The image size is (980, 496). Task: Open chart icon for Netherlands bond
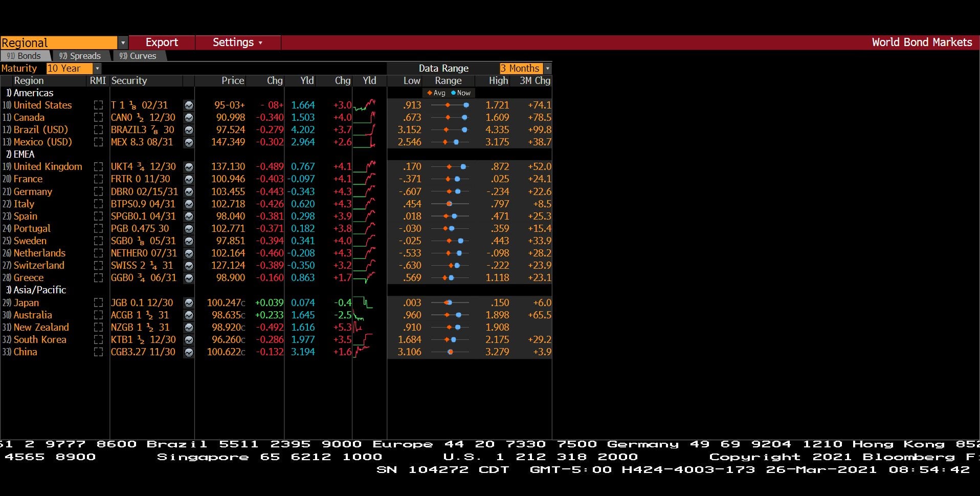click(189, 253)
